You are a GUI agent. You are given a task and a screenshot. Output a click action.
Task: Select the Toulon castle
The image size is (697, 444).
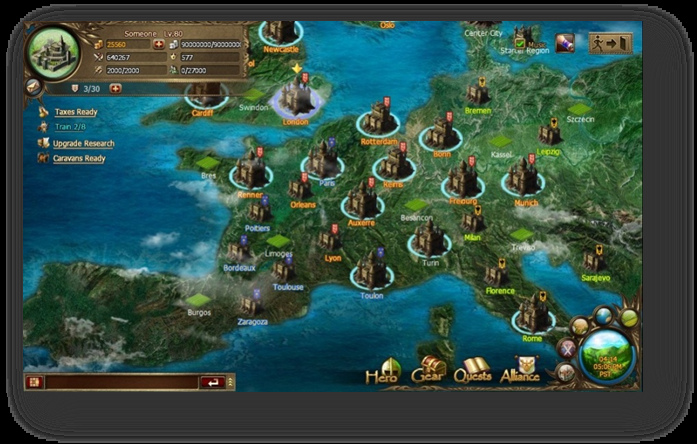(372, 271)
